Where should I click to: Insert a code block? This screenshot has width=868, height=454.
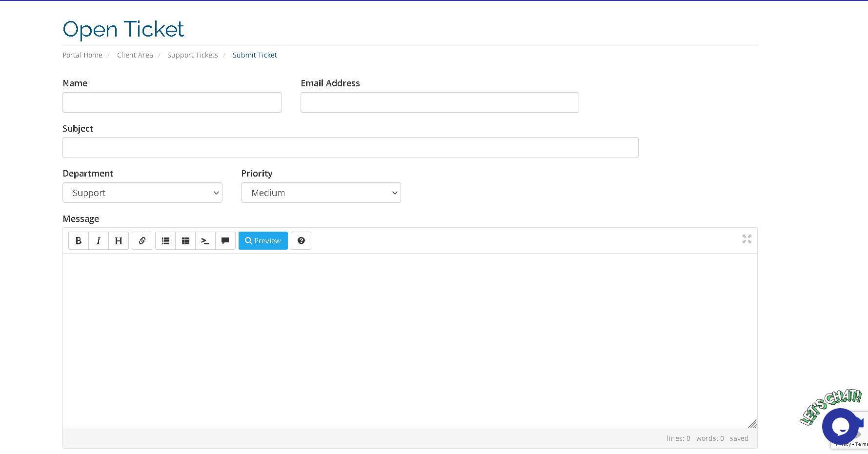(205, 241)
